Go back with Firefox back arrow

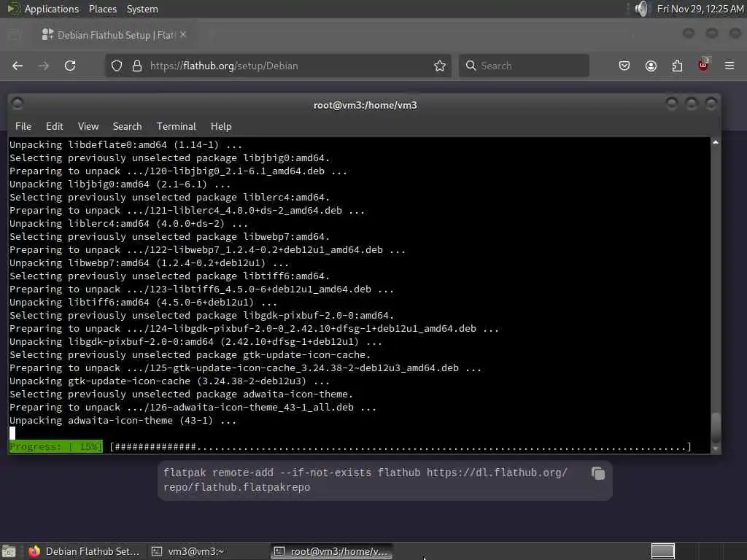pos(18,66)
